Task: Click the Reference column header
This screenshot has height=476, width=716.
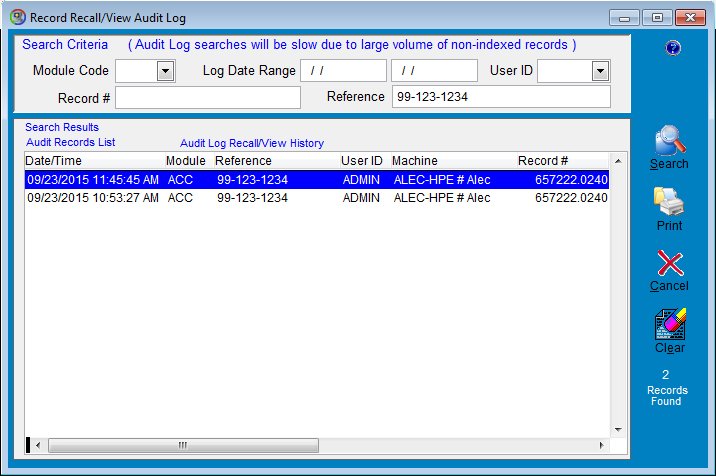Action: pyautogui.click(x=277, y=161)
